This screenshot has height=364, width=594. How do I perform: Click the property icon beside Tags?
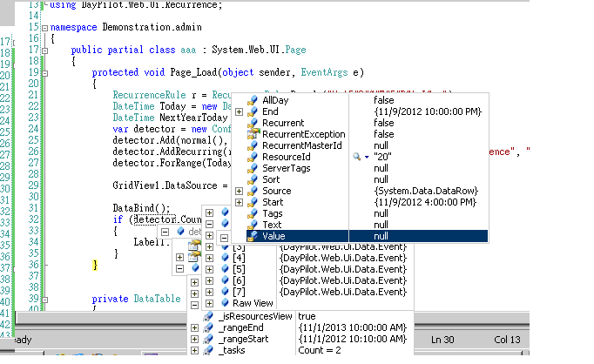click(x=253, y=213)
